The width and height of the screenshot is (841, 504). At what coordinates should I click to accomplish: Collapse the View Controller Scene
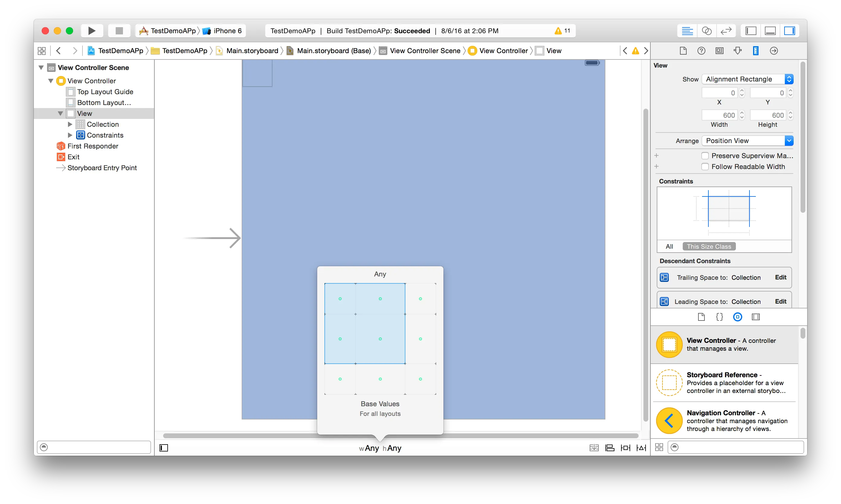41,67
